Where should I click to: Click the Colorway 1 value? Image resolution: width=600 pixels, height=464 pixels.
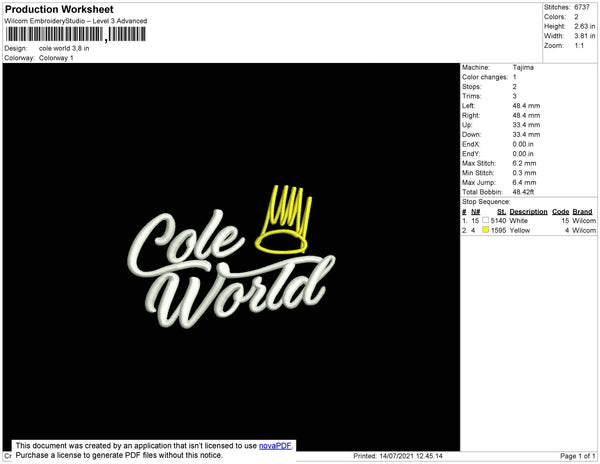tap(56, 58)
